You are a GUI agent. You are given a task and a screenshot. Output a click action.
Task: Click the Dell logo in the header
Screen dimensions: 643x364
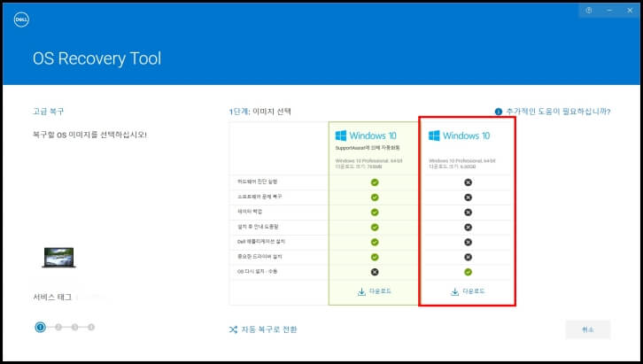pyautogui.click(x=21, y=19)
